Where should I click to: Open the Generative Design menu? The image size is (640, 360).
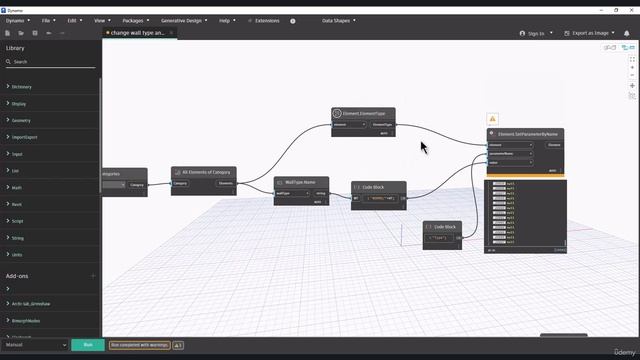point(184,20)
